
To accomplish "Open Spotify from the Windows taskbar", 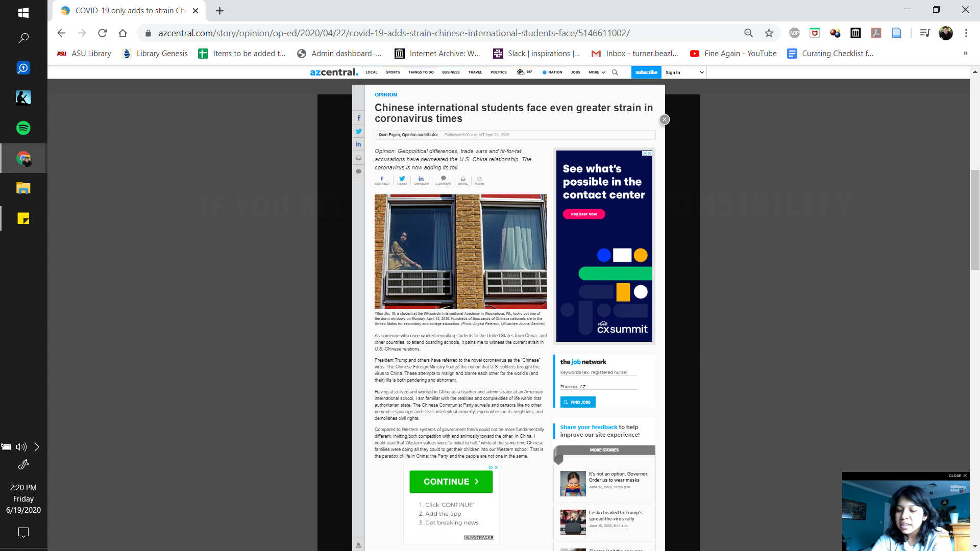I will (23, 128).
